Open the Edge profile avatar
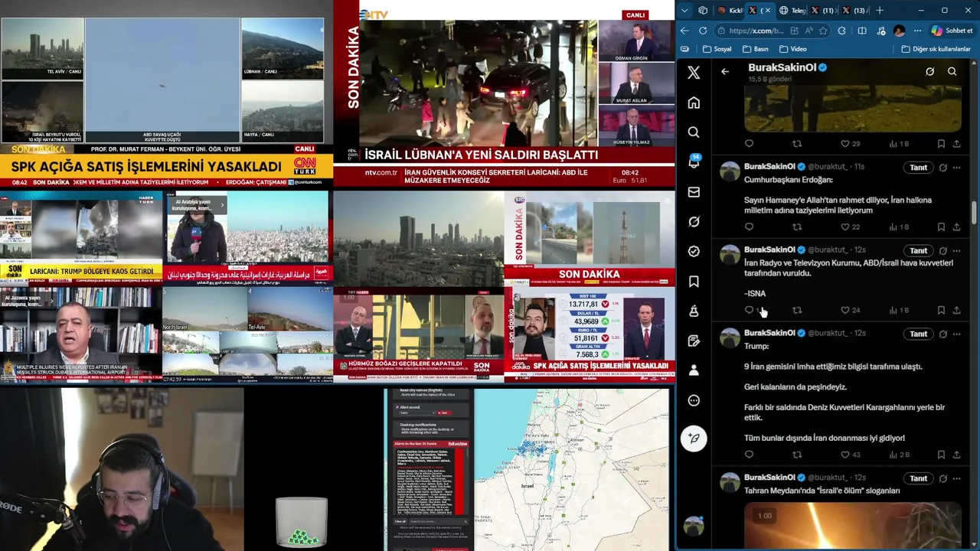 (899, 31)
